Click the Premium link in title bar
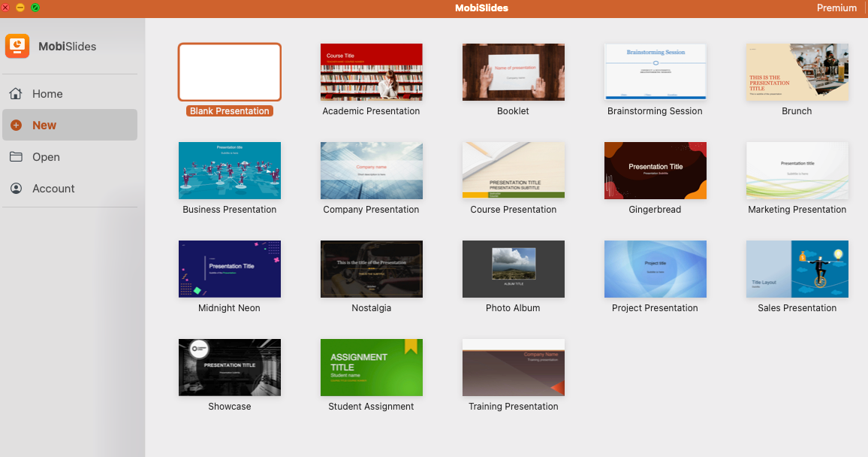 click(x=836, y=8)
